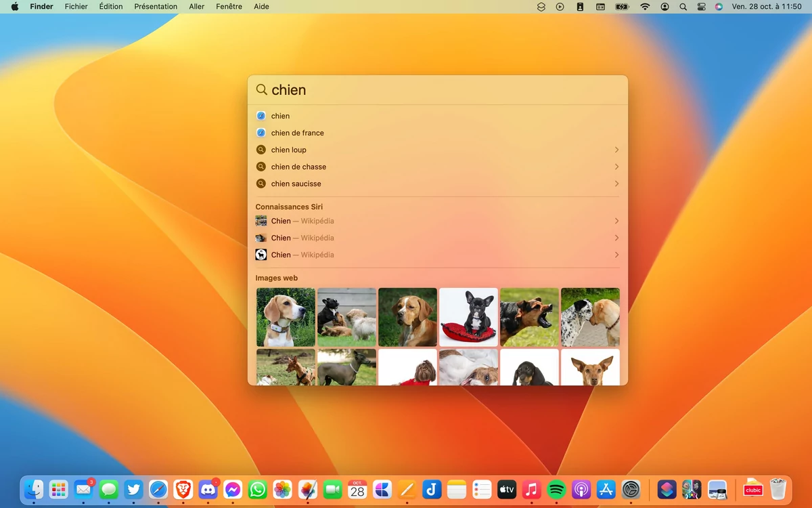Open the Trash in the Dock
Screen dimensions: 812x508
click(x=778, y=489)
